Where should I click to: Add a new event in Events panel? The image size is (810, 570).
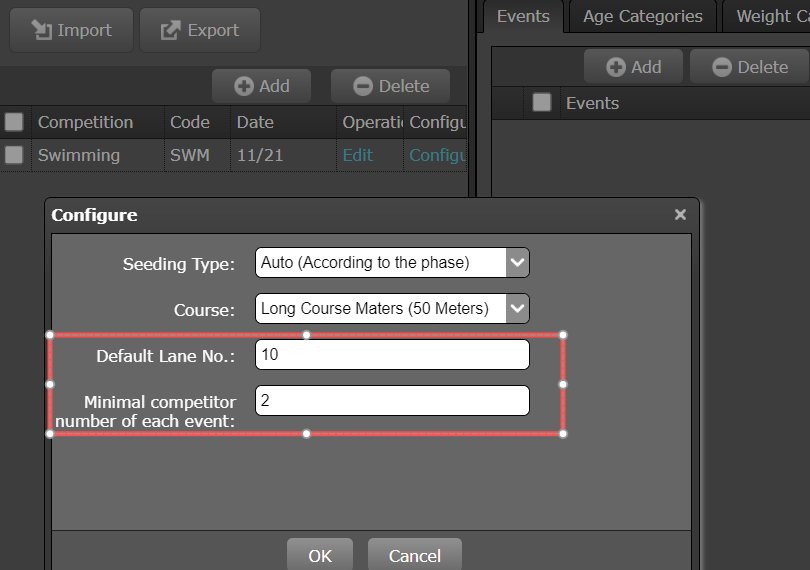(x=617, y=67)
